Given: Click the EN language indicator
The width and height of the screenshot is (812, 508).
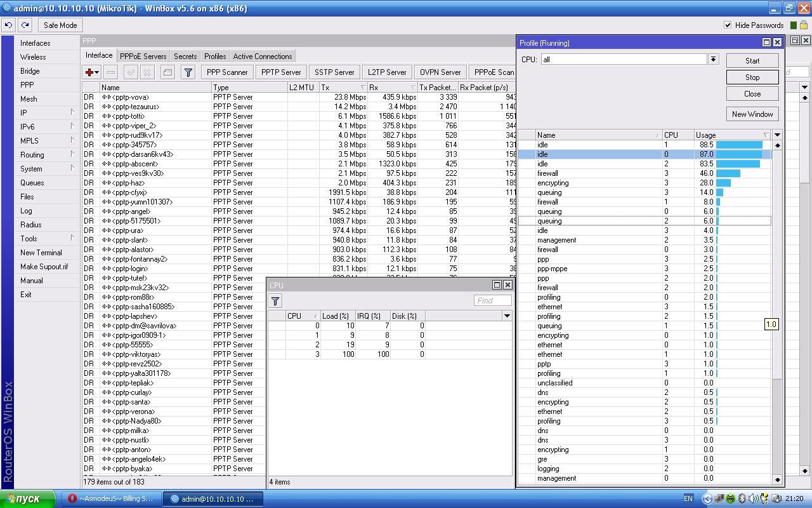Looking at the screenshot, I should 688,499.
